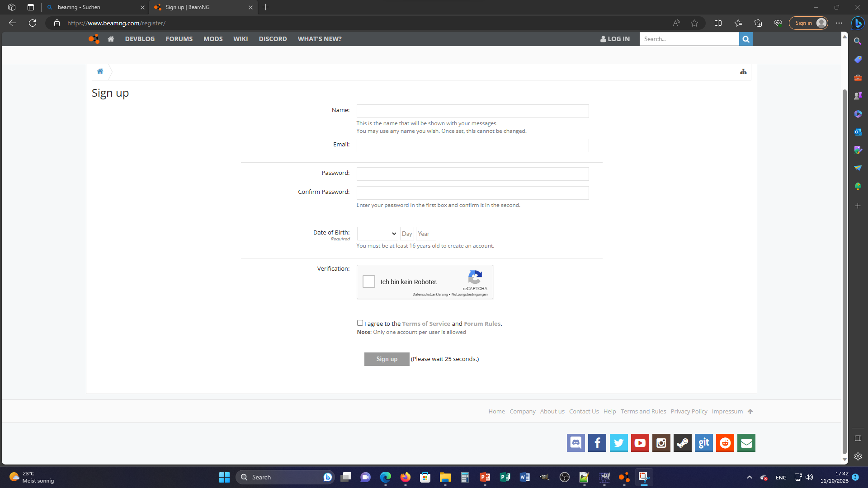Go back with the browser back arrow
Image resolution: width=868 pixels, height=488 pixels.
pyautogui.click(x=13, y=23)
